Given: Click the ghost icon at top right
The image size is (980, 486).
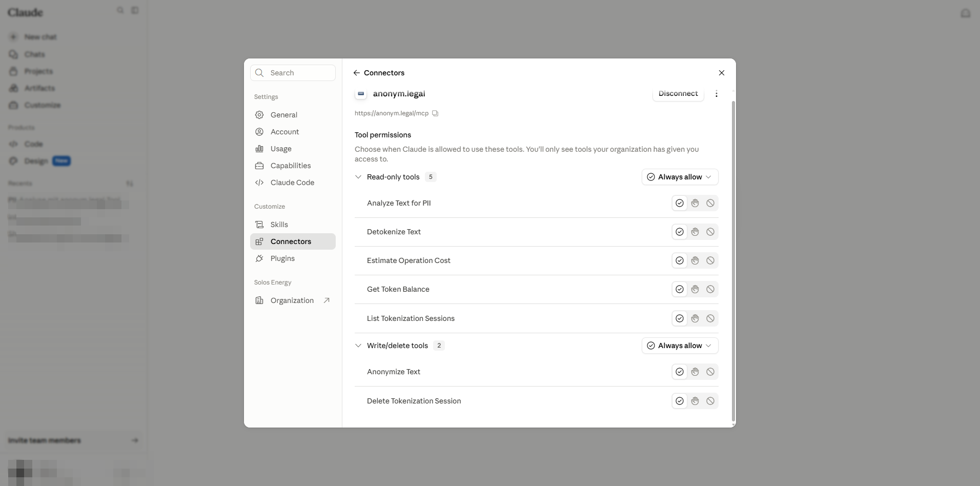Looking at the screenshot, I should click(966, 13).
